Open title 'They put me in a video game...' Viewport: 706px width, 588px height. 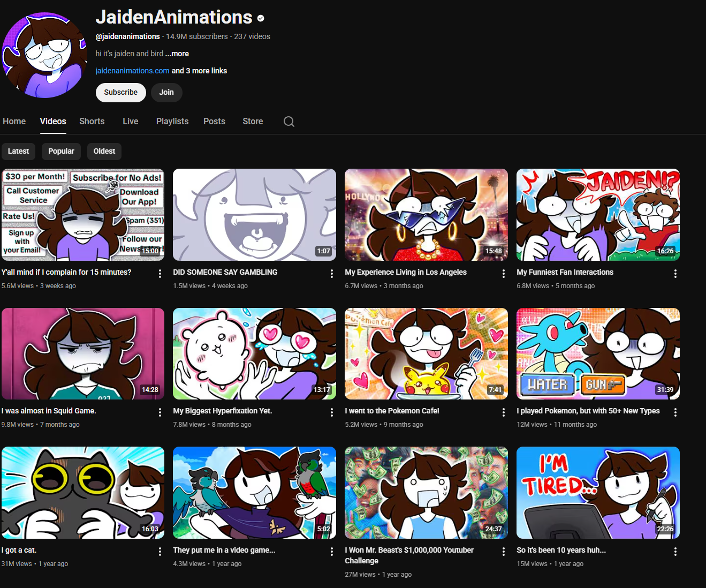[224, 550]
